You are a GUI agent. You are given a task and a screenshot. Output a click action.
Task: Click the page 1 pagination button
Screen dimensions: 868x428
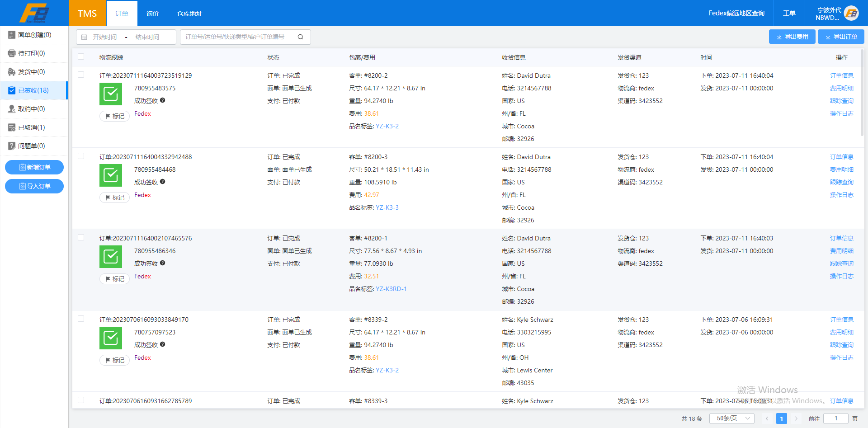click(781, 419)
